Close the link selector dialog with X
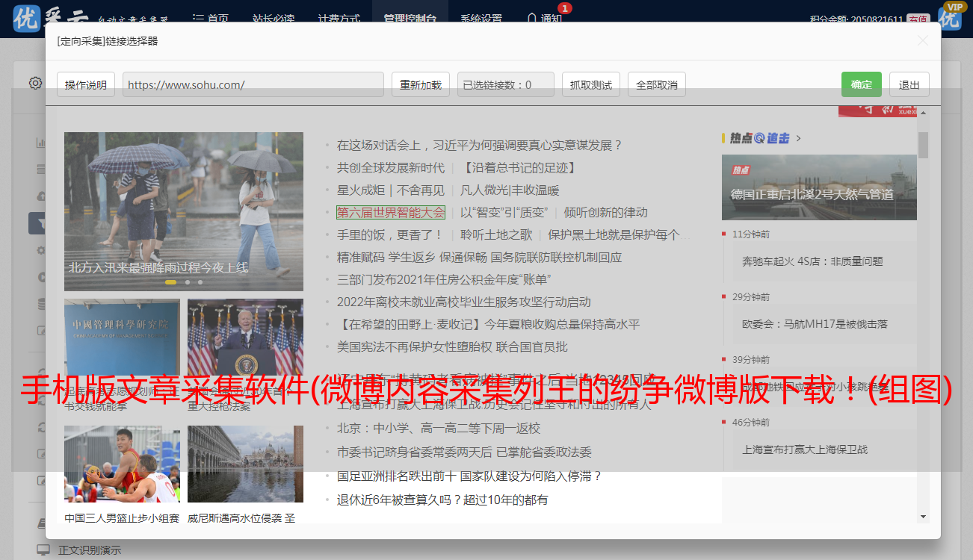Screen dimensions: 973x560 pos(923,41)
